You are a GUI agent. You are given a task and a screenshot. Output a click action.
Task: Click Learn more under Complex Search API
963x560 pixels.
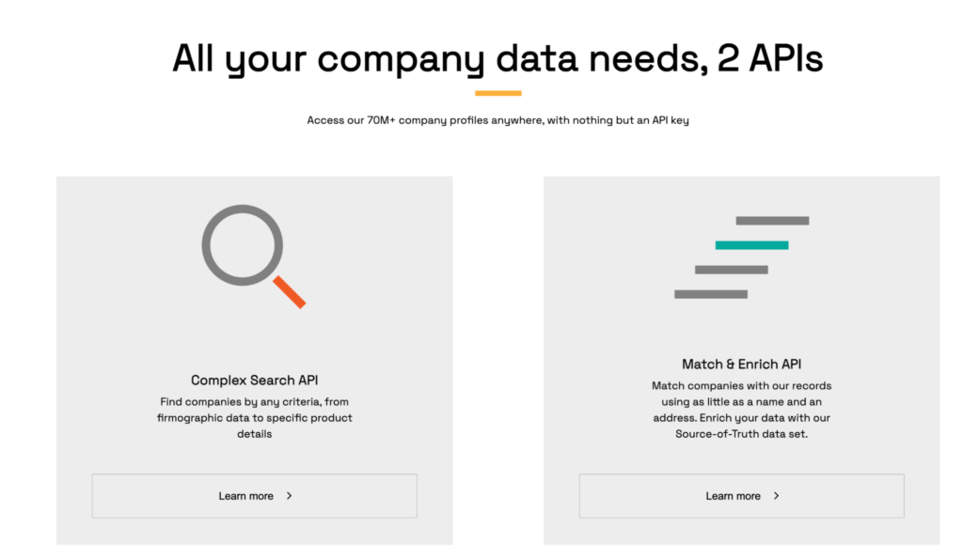[x=254, y=495]
